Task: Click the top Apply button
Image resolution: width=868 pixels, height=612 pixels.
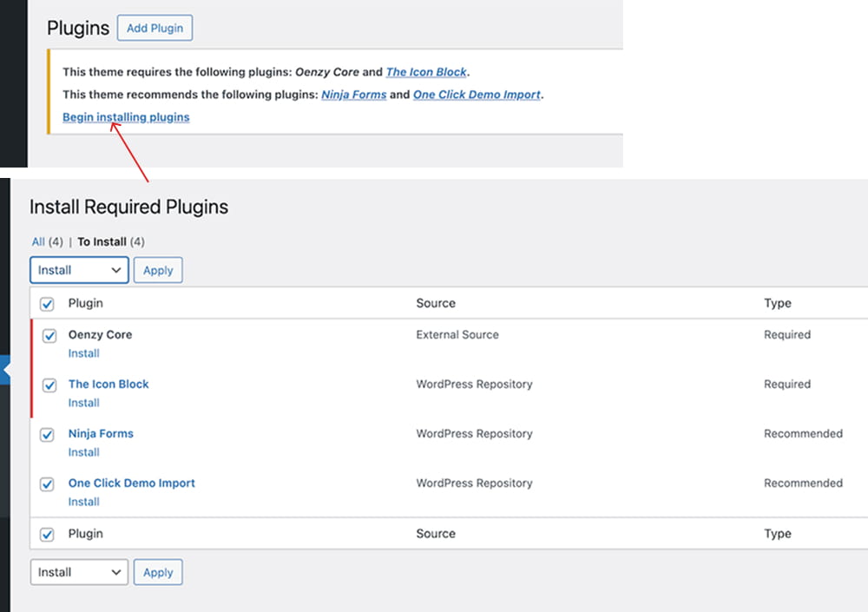Action: click(158, 270)
